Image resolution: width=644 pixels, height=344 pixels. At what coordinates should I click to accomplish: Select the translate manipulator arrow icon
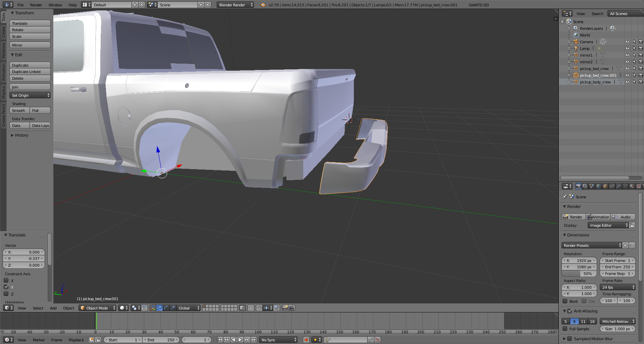[159, 308]
